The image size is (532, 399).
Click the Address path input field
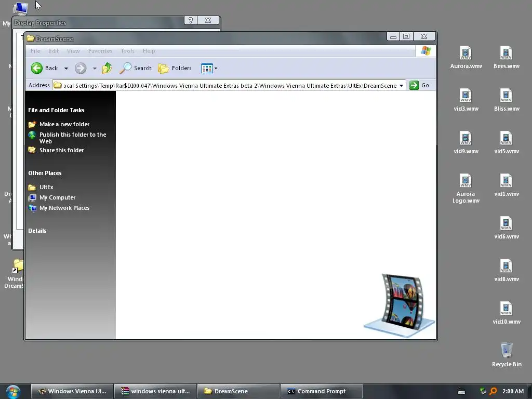(x=230, y=86)
